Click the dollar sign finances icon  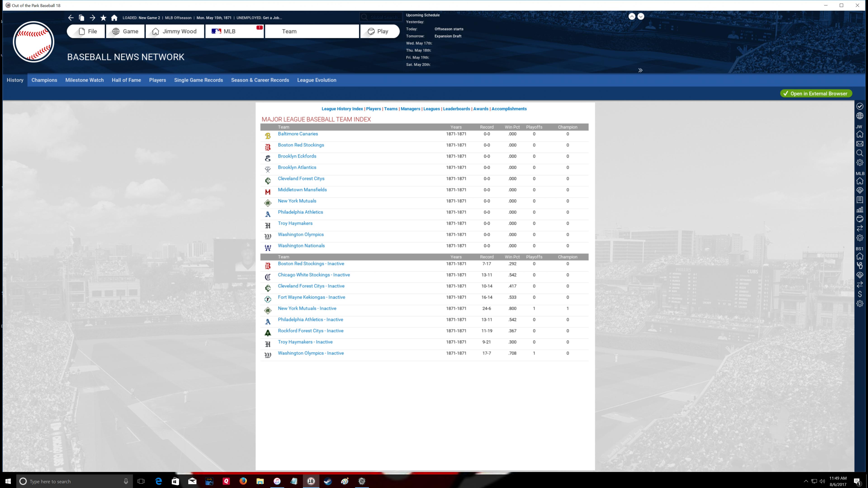point(860,294)
